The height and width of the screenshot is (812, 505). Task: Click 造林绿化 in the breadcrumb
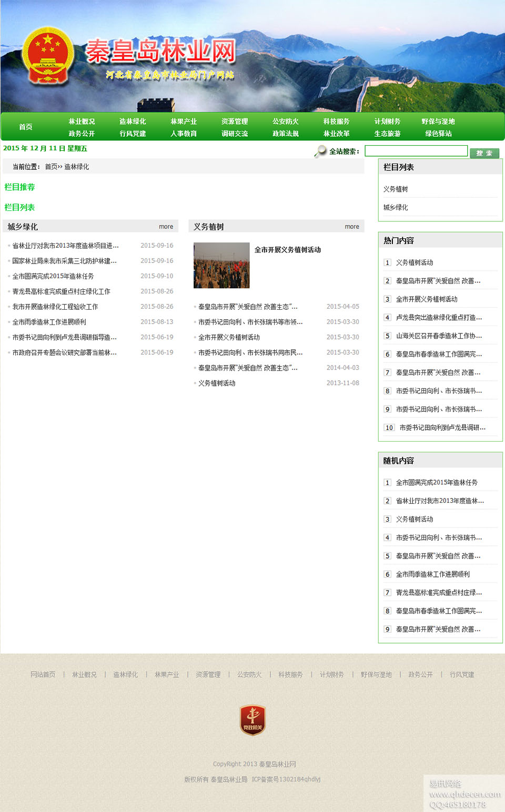tap(77, 167)
